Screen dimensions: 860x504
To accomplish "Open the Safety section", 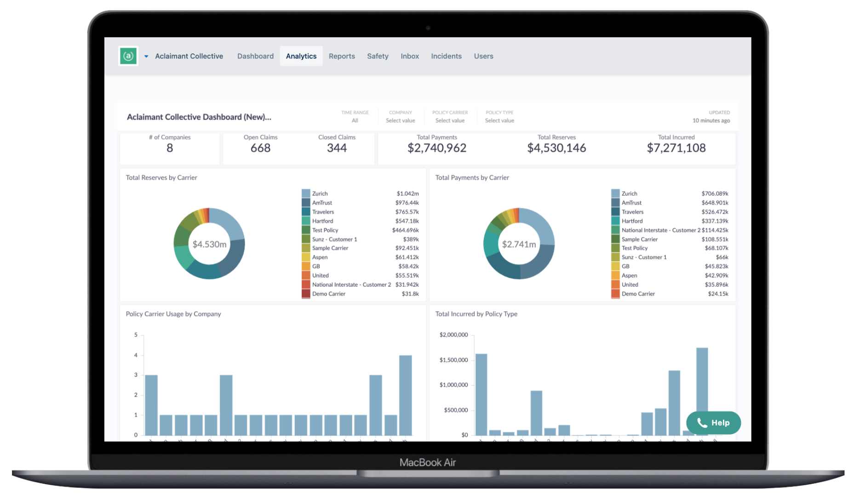I will 378,56.
